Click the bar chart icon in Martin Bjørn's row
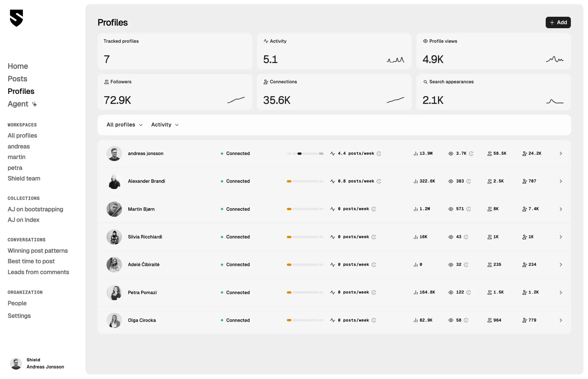 tap(415, 209)
